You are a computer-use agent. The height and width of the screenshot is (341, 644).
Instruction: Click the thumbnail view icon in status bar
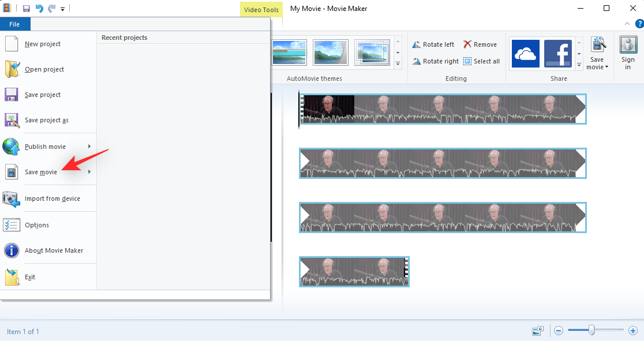(x=538, y=331)
